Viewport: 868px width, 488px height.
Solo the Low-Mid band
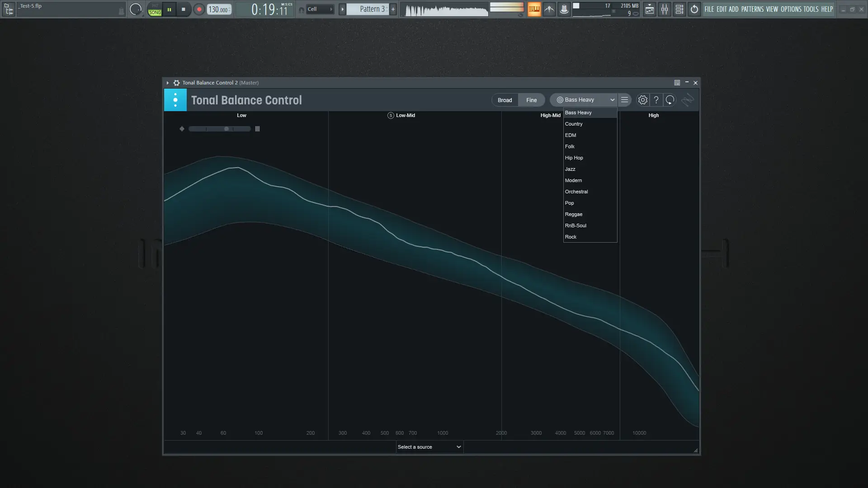tap(391, 115)
